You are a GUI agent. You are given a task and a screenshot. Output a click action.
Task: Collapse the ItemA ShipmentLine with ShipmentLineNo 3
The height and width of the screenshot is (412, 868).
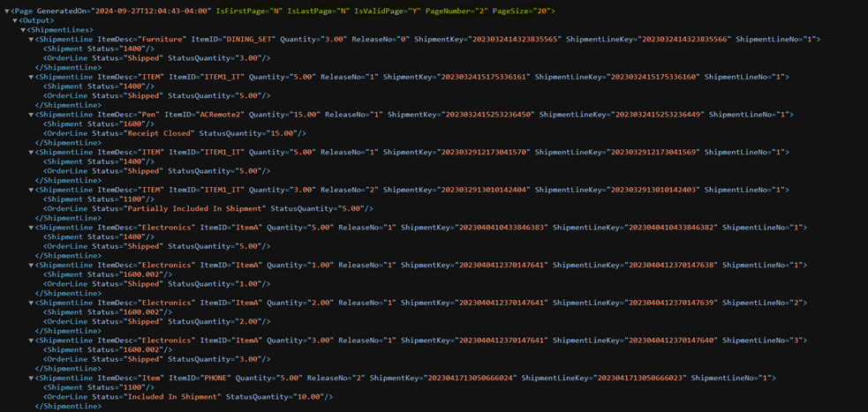[x=32, y=341]
